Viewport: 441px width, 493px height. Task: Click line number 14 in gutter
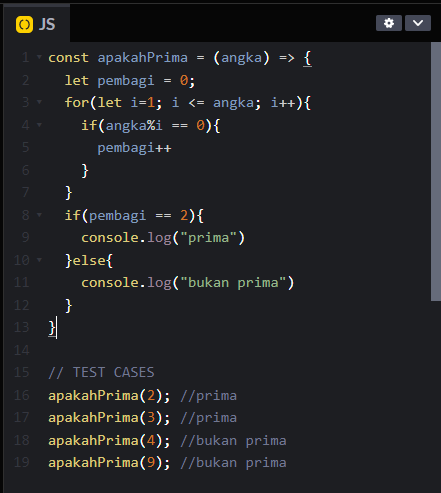(x=22, y=350)
